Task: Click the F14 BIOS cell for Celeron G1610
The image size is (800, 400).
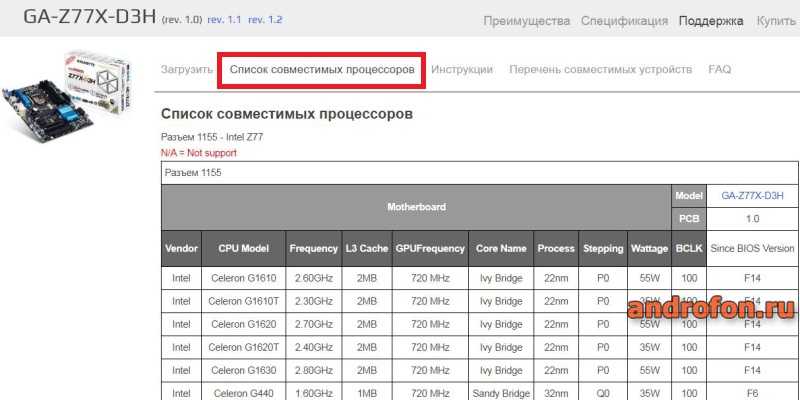Action: 753,278
